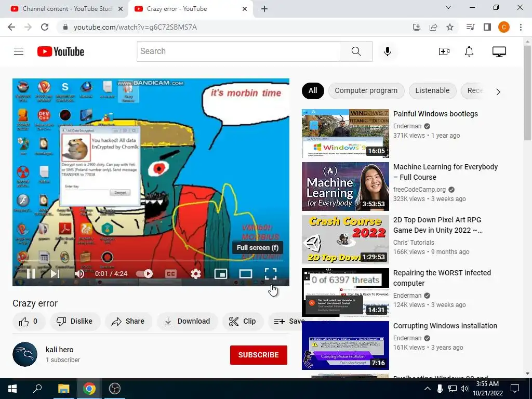Image resolution: width=532 pixels, height=399 pixels.
Task: Open Repairing the WORST infected computer
Action: tap(442, 278)
